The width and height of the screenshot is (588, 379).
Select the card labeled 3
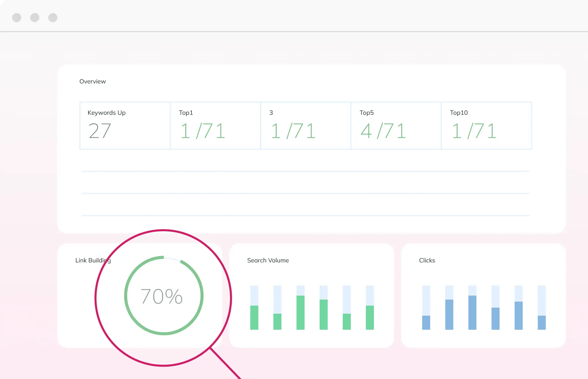(x=305, y=126)
